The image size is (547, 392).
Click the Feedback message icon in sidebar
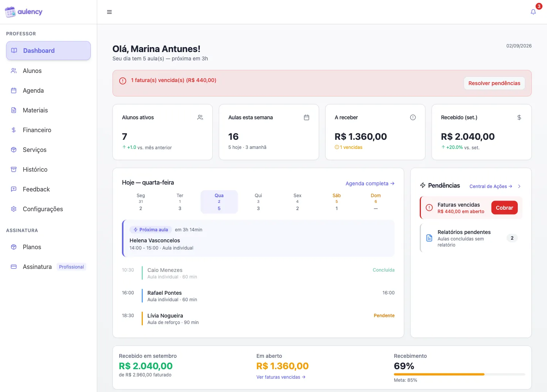click(x=14, y=189)
